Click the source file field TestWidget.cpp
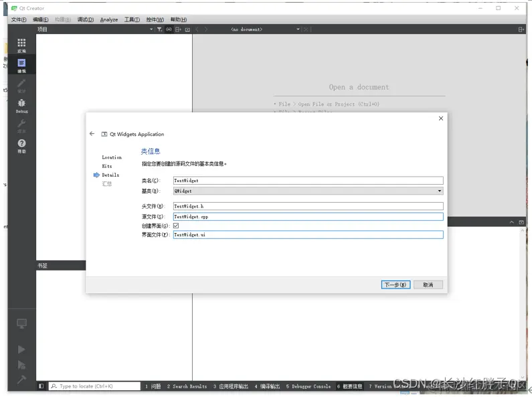This screenshot has width=532, height=397. [308, 216]
